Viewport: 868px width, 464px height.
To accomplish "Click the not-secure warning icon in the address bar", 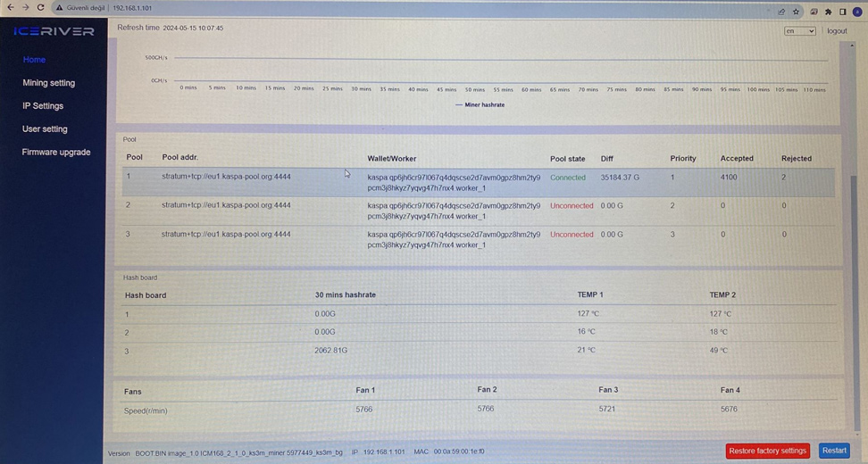I will (x=60, y=8).
